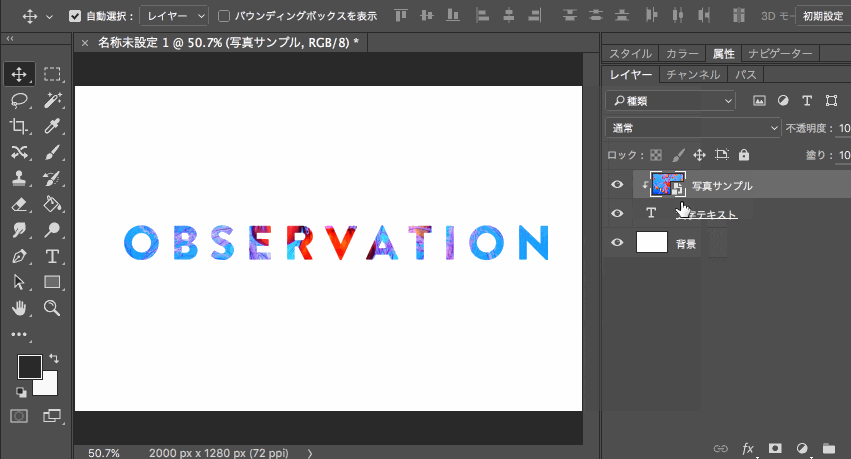The width and height of the screenshot is (851, 459).
Task: Open the extra tools ellipsis menu
Action: point(19,334)
